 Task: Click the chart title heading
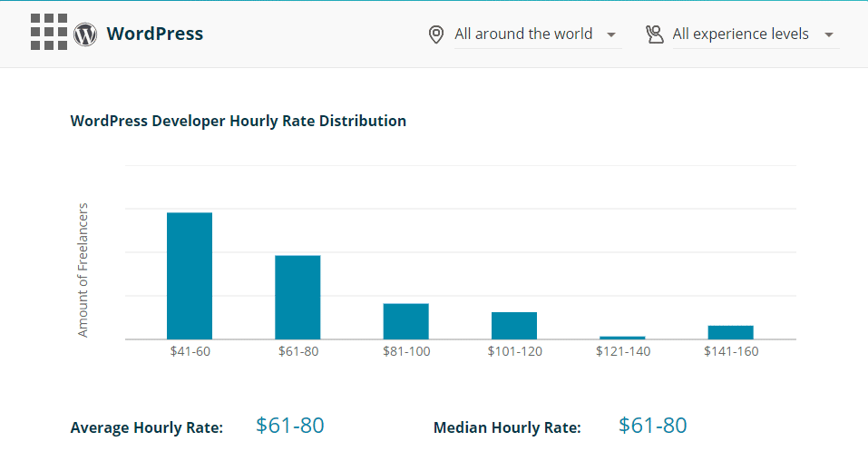coord(238,121)
